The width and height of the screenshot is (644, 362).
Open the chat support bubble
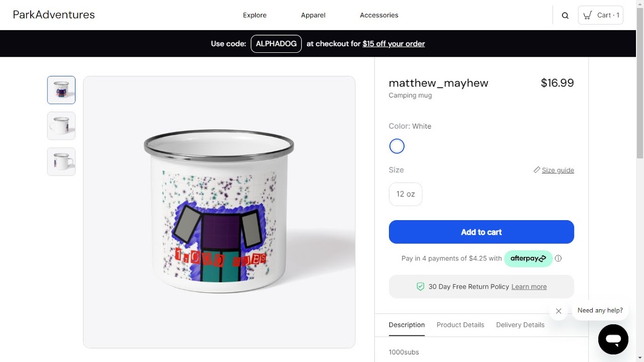pyautogui.click(x=613, y=339)
